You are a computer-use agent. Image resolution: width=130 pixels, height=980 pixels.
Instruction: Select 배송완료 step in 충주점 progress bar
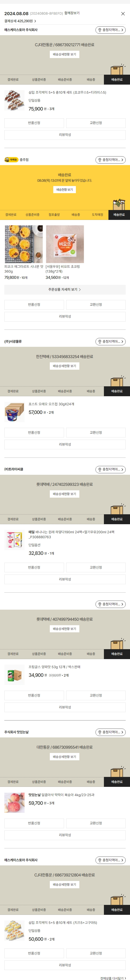point(119,215)
